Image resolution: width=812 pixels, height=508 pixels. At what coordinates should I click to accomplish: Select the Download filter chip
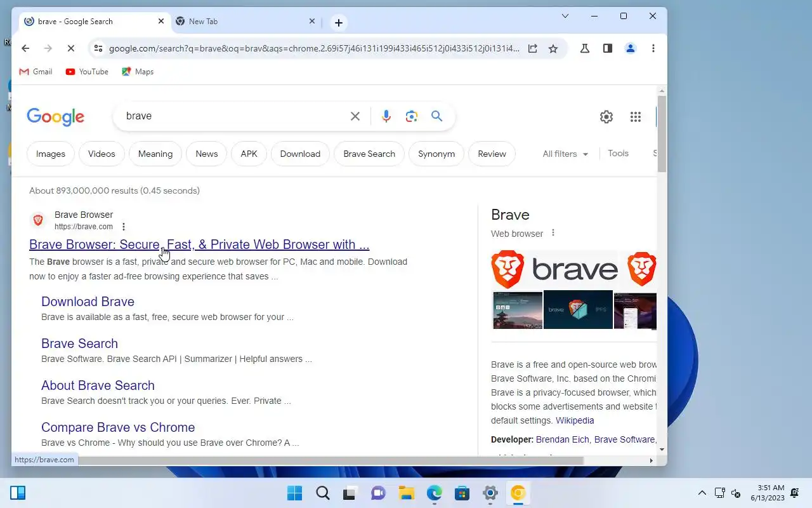click(300, 154)
